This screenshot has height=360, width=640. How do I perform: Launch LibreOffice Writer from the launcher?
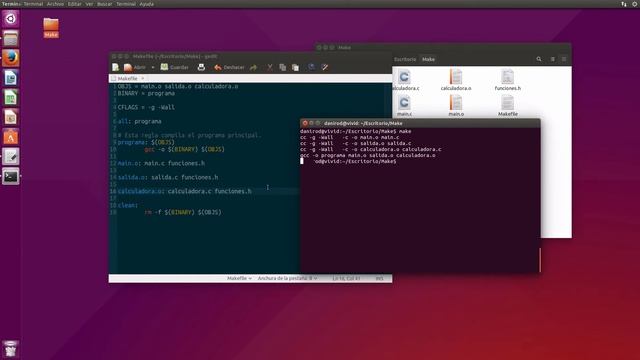tap(11, 78)
